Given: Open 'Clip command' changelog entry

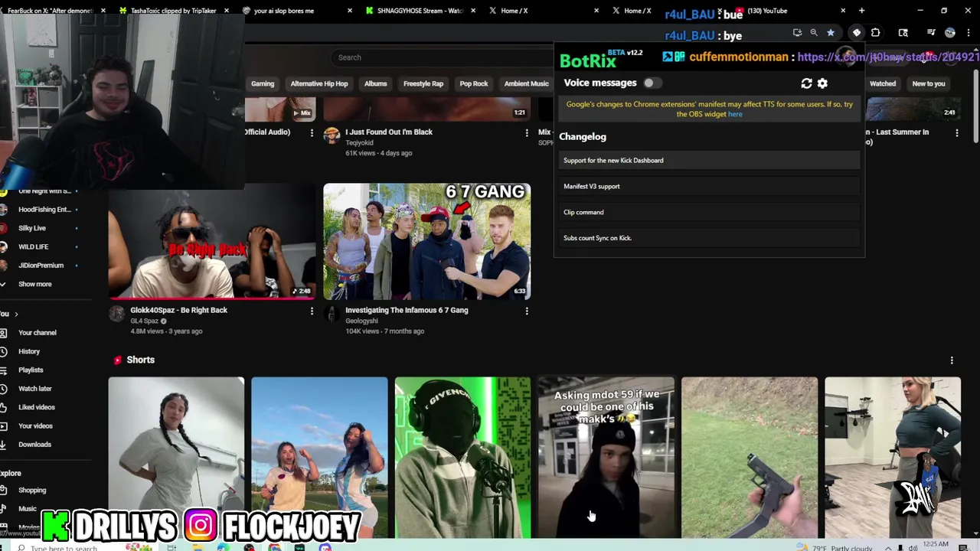Looking at the screenshot, I should pyautogui.click(x=710, y=213).
